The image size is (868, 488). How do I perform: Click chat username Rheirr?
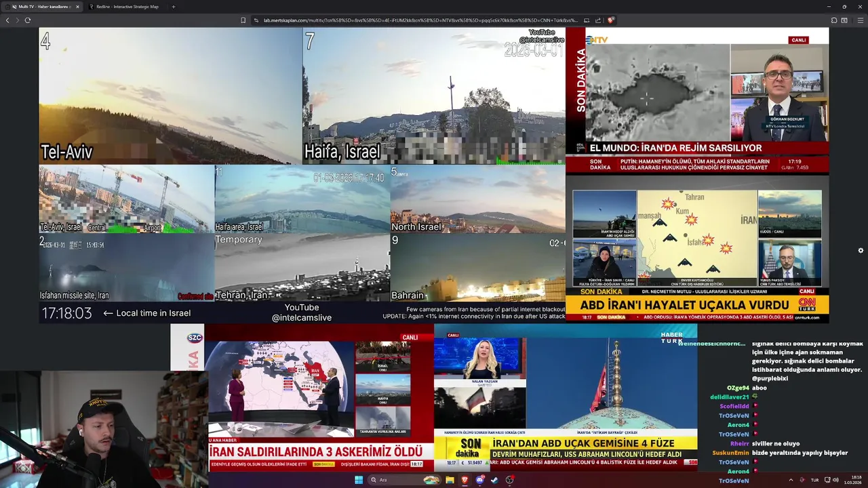coord(740,443)
